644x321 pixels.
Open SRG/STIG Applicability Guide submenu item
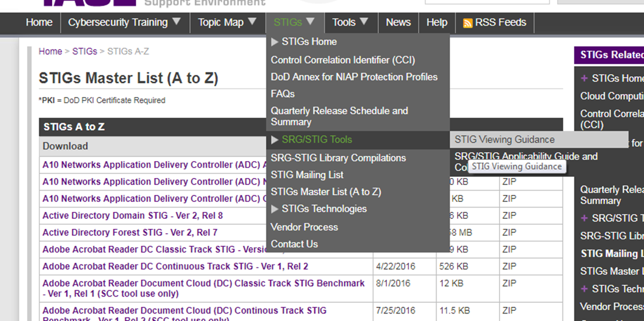tap(526, 156)
